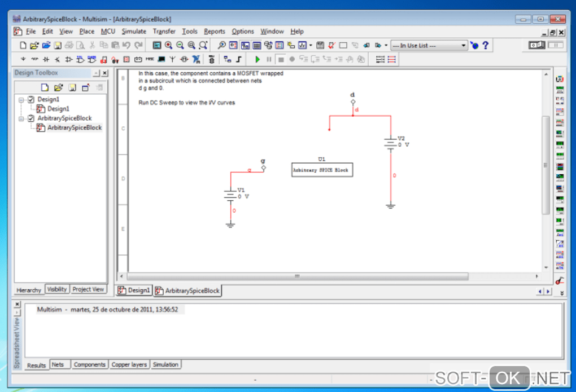Click the Zoom Fit to Page icon
Viewport: 576px width, 392px height.
pyautogui.click(x=203, y=46)
